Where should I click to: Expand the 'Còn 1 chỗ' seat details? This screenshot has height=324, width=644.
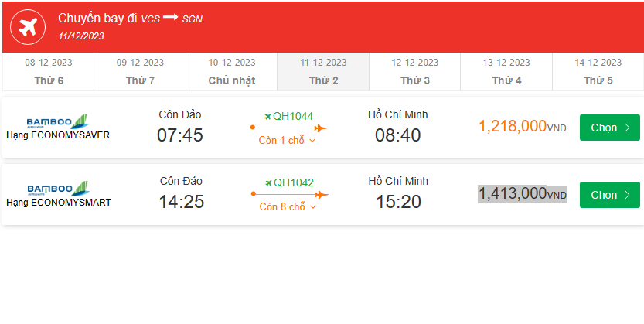pos(288,141)
